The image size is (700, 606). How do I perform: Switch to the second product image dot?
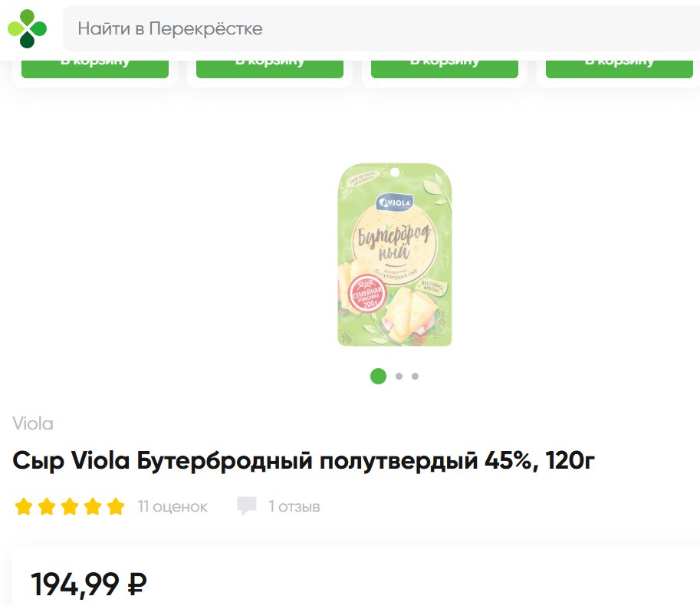pos(399,377)
